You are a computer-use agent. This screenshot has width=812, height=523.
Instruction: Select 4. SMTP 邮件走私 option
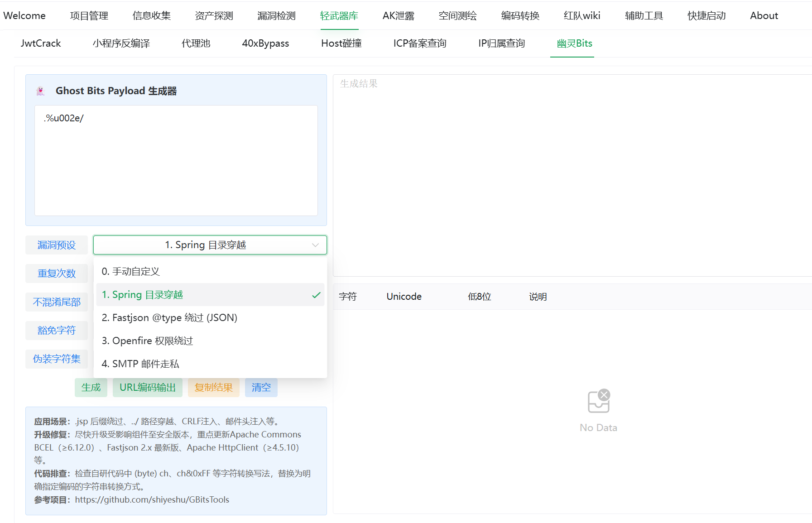pos(210,364)
